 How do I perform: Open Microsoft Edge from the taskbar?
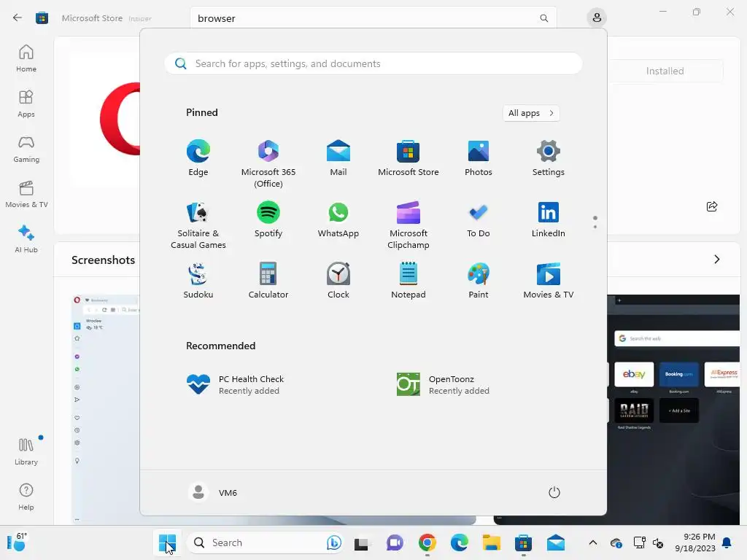tap(460, 542)
